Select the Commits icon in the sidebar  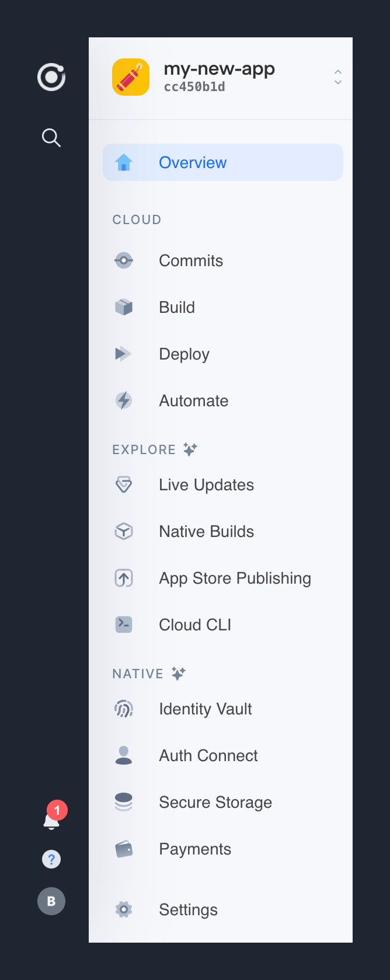pyautogui.click(x=124, y=260)
